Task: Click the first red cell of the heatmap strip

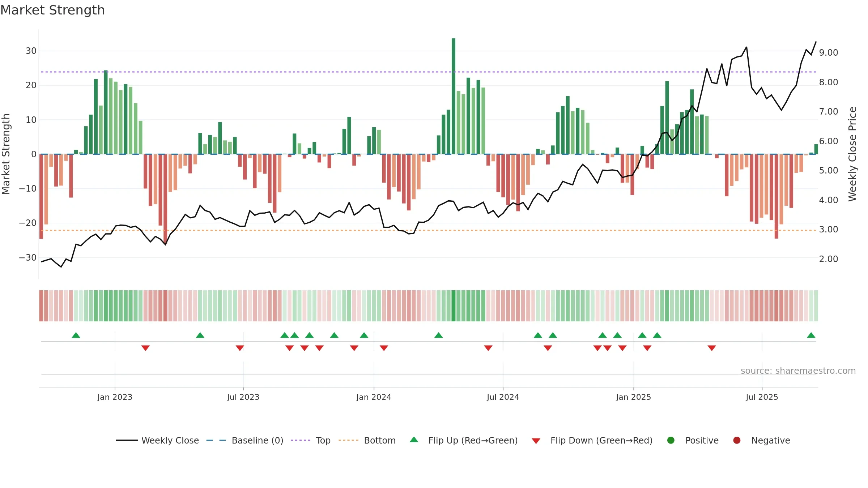Action: pyautogui.click(x=41, y=306)
